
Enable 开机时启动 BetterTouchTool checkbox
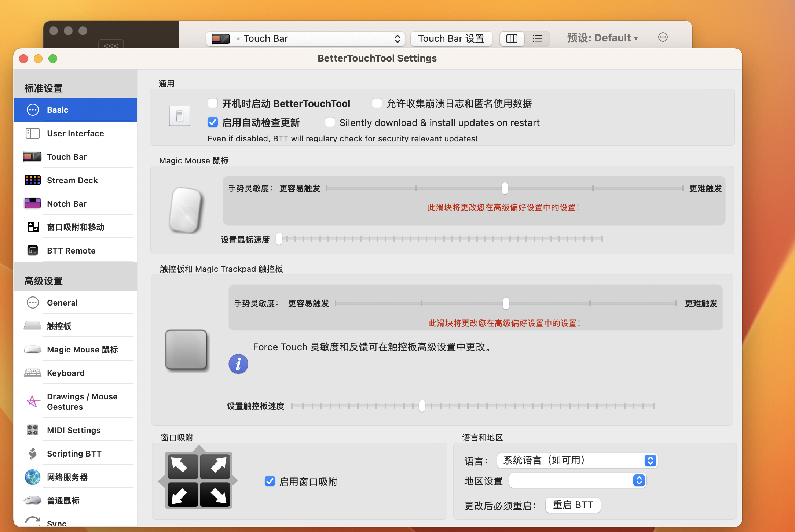[x=213, y=103]
